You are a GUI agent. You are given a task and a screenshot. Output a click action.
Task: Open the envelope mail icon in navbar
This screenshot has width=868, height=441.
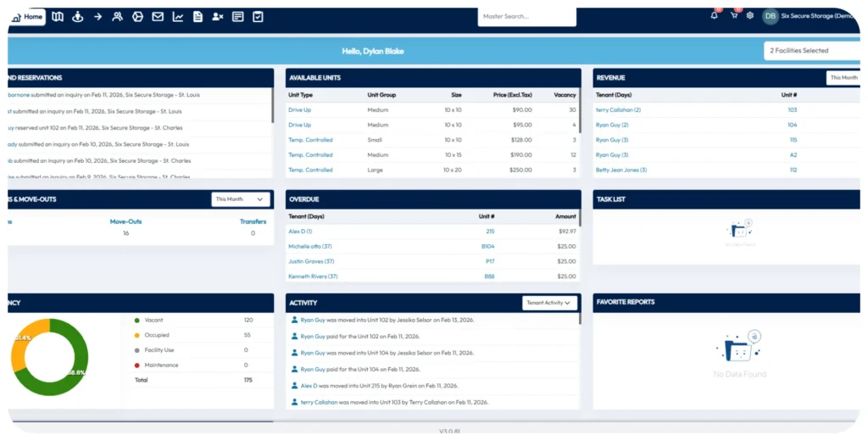[x=158, y=17]
